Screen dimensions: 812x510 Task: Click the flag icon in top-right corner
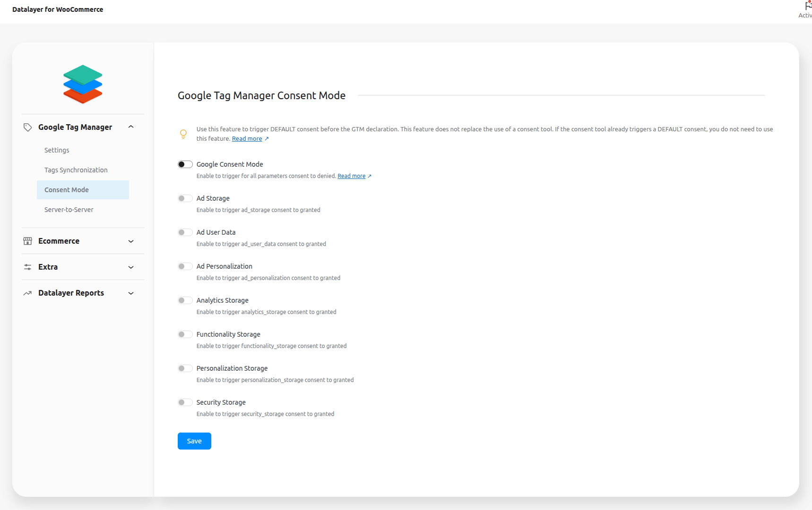(808, 6)
